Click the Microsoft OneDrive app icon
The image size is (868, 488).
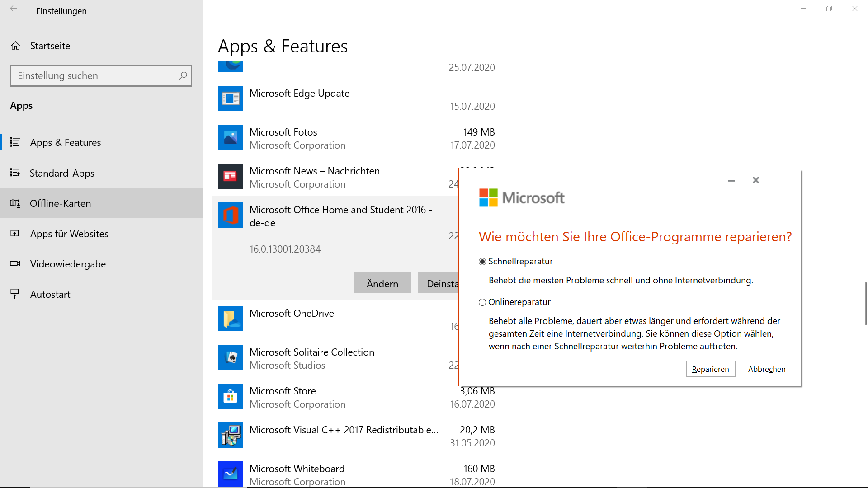click(231, 319)
